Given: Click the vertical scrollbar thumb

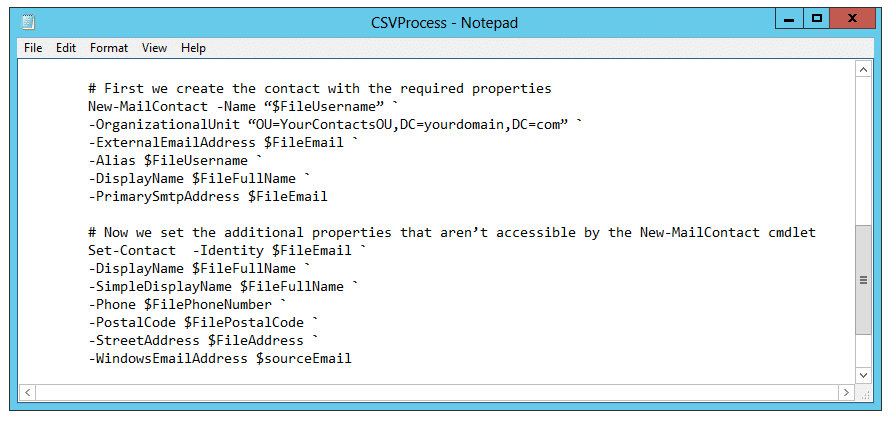Looking at the screenshot, I should (864, 280).
